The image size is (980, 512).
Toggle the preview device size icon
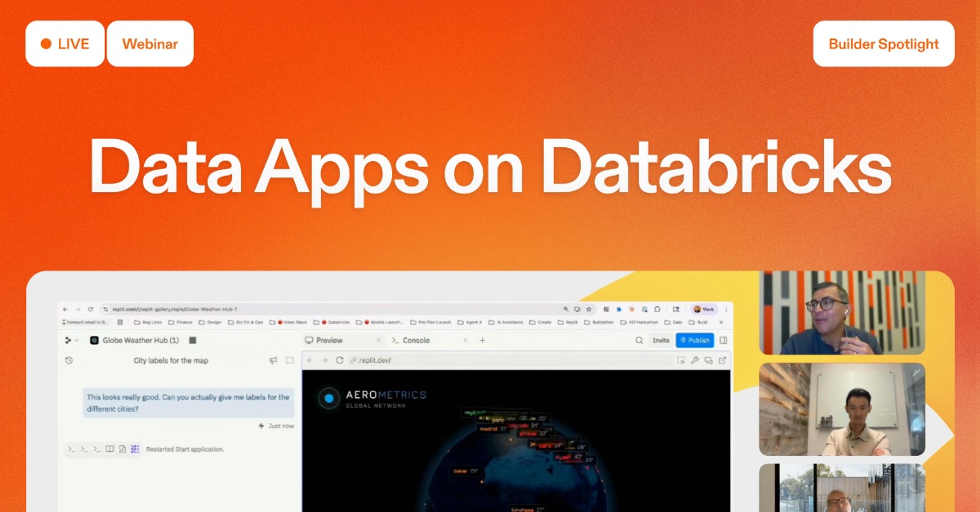tap(708, 360)
